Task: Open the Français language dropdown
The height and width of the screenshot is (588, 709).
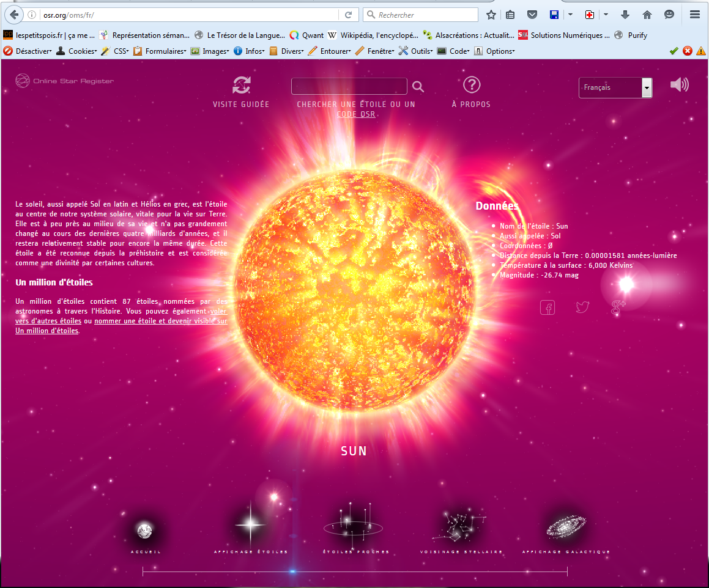Action: [x=615, y=88]
